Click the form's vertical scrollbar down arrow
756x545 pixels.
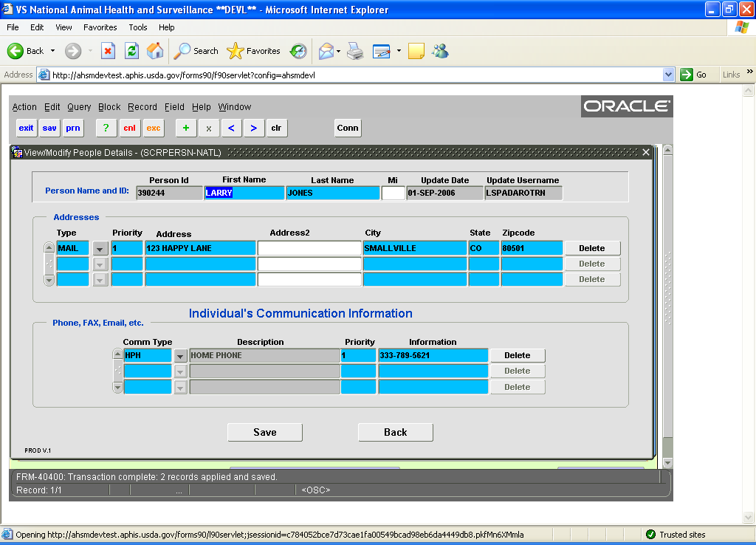[x=667, y=462]
